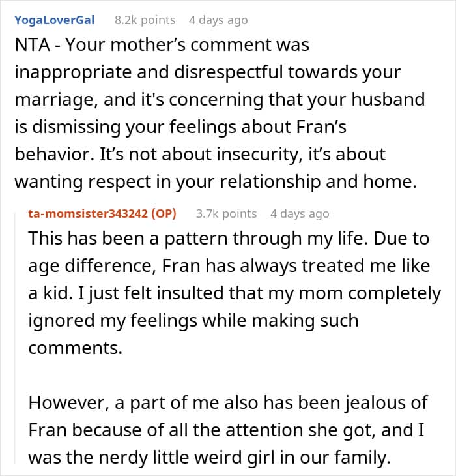Screen dimensions: 456x476
Task: Click the OP reply's '4 days ago' timestamp
Action: 300,214
